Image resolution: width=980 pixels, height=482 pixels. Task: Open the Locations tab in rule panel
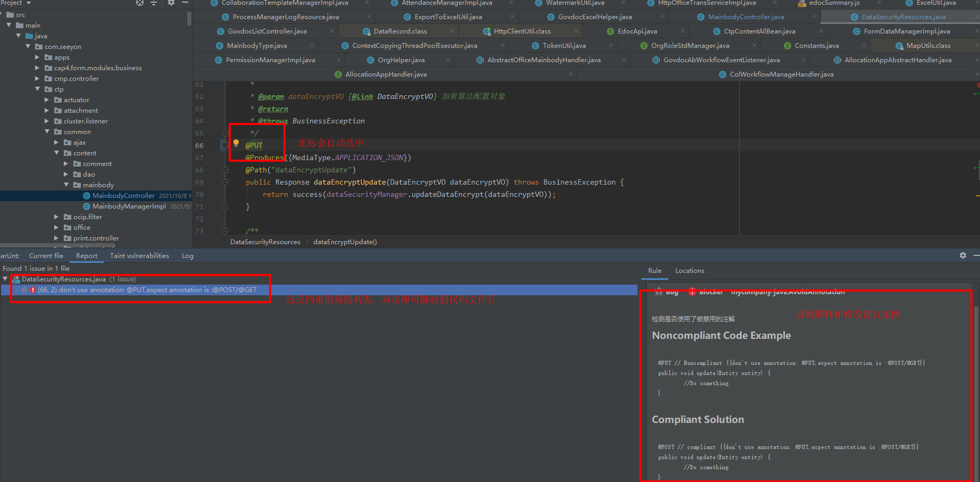click(x=689, y=271)
